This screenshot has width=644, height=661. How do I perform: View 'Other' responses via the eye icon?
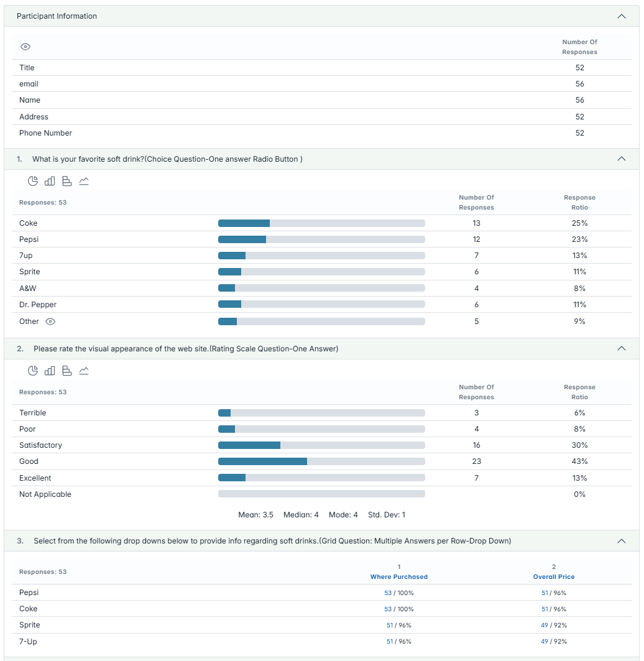(x=51, y=321)
